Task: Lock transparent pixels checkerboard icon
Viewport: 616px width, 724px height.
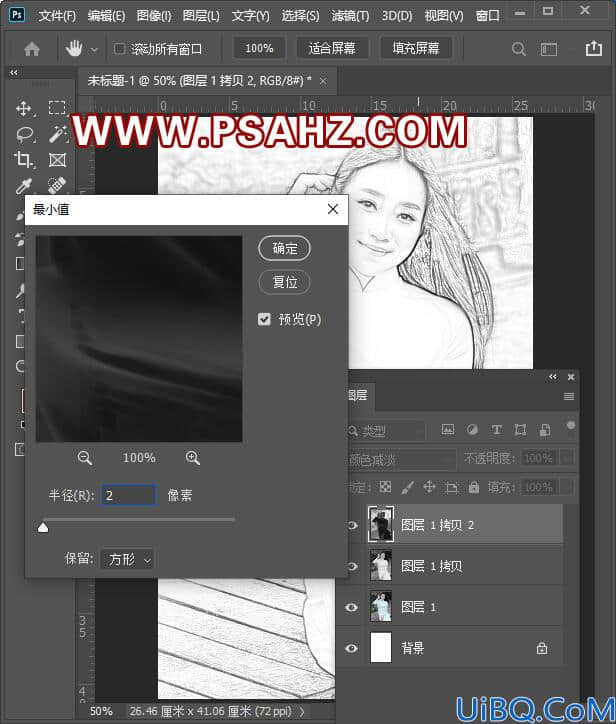Action: [385, 487]
